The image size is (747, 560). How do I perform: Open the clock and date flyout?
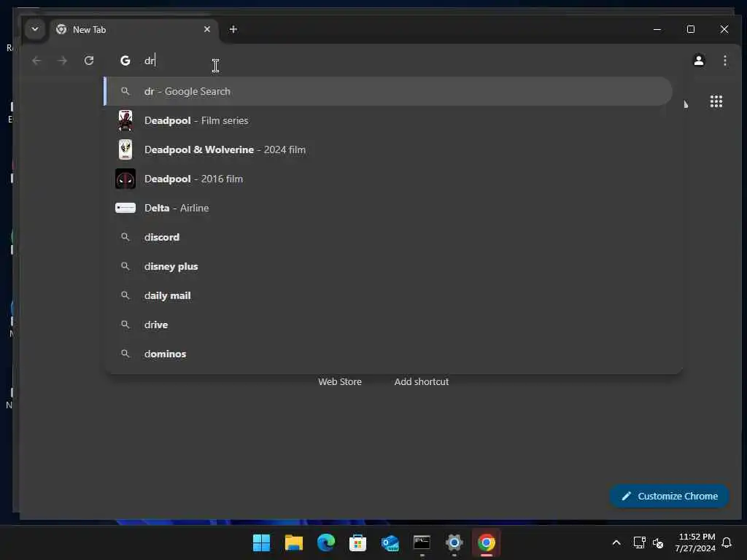coord(695,542)
